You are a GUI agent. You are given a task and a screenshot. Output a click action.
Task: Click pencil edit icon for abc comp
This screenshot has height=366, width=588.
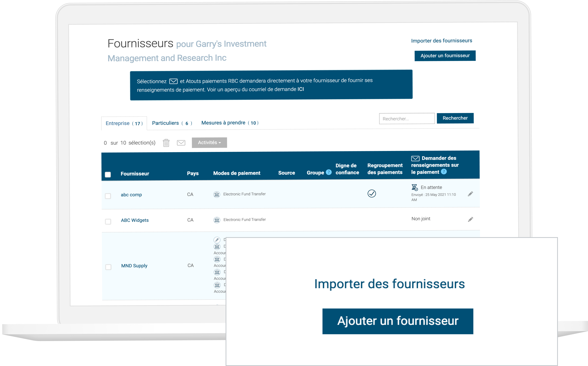click(x=470, y=194)
